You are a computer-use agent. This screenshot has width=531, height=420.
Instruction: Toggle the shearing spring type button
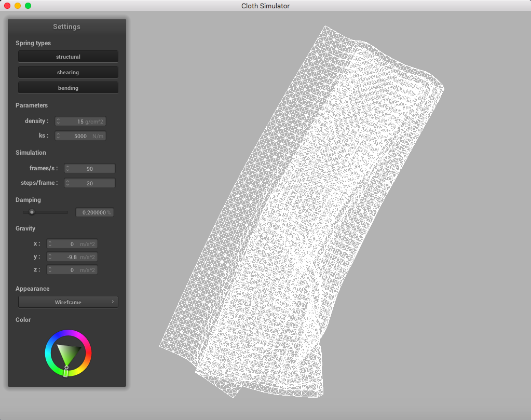(x=68, y=72)
